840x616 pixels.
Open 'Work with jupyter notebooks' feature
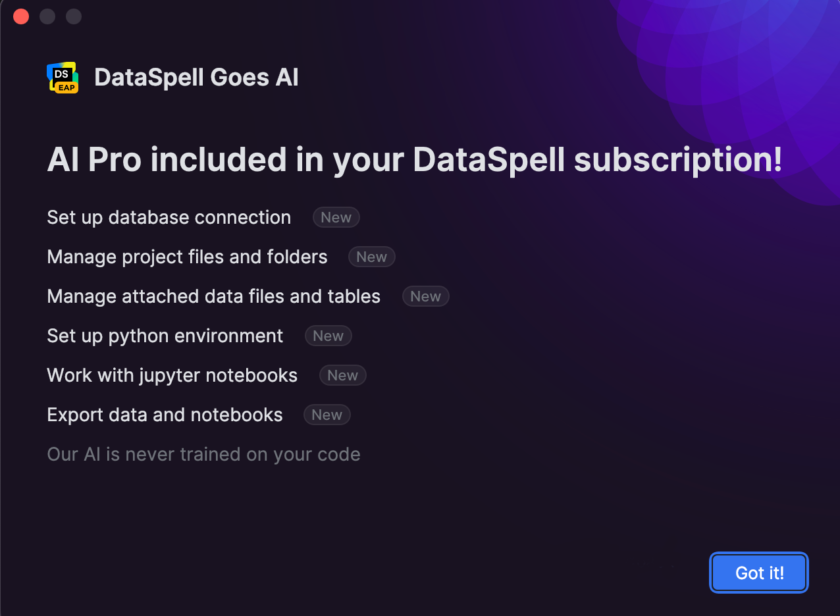[x=172, y=376]
